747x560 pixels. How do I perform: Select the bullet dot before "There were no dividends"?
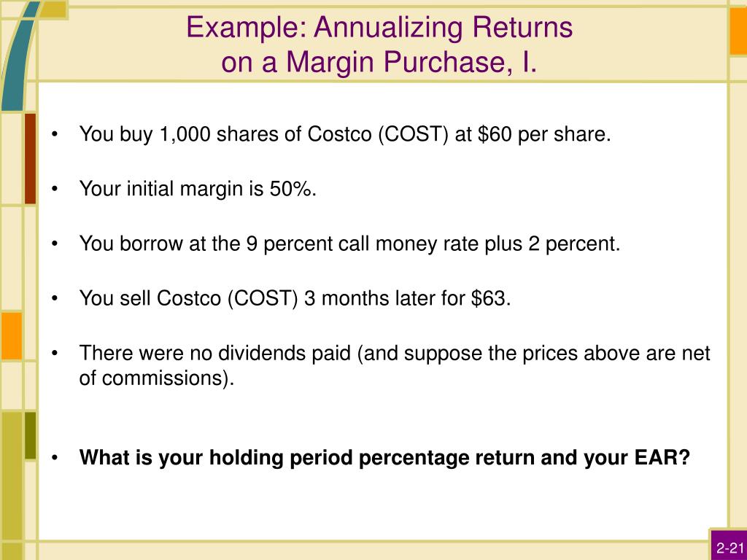(x=56, y=354)
